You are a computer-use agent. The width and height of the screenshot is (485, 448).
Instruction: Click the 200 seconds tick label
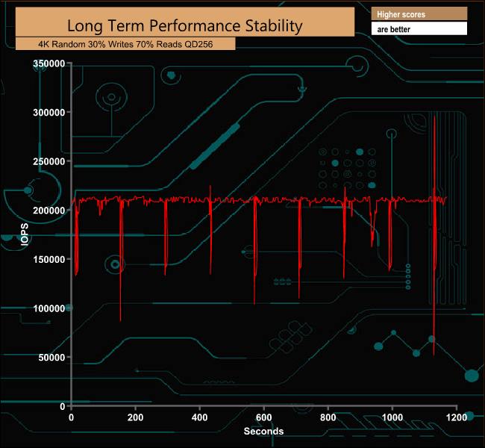coord(135,417)
